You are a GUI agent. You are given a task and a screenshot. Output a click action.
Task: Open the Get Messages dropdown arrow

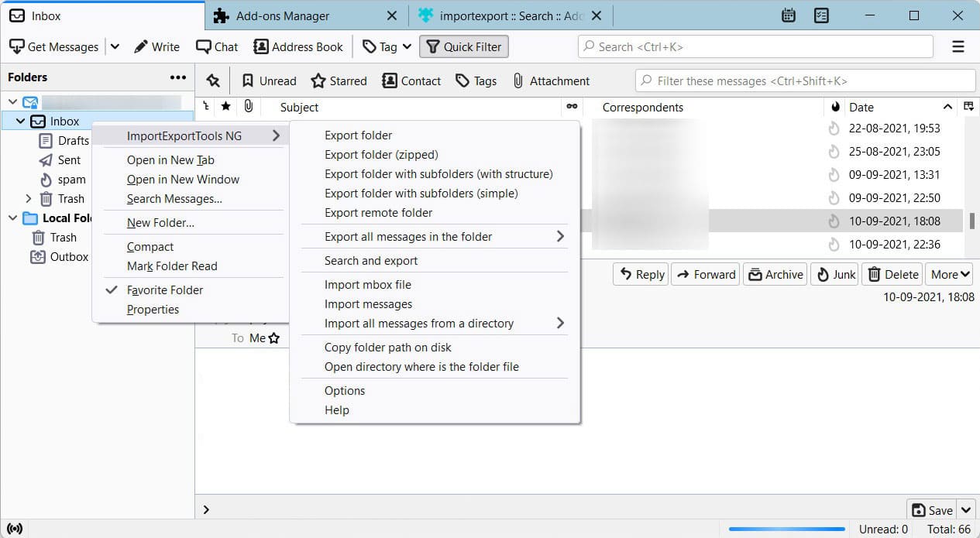[x=115, y=46]
